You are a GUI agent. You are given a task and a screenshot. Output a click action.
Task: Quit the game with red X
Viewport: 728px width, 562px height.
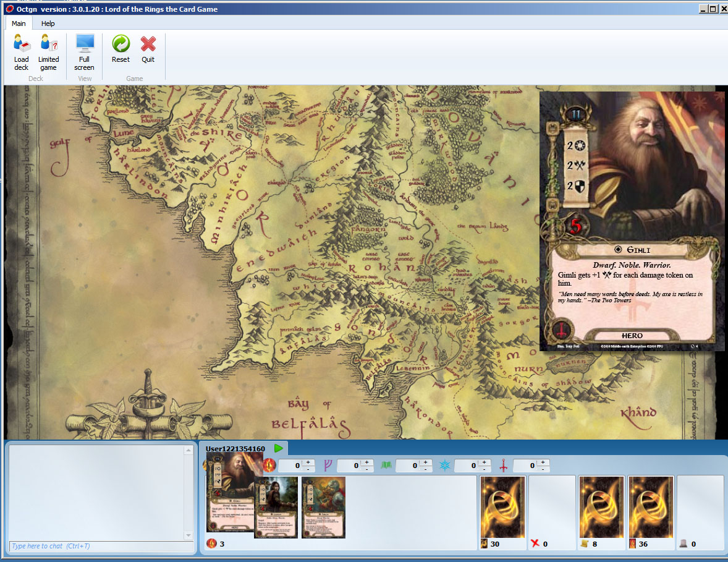148,48
